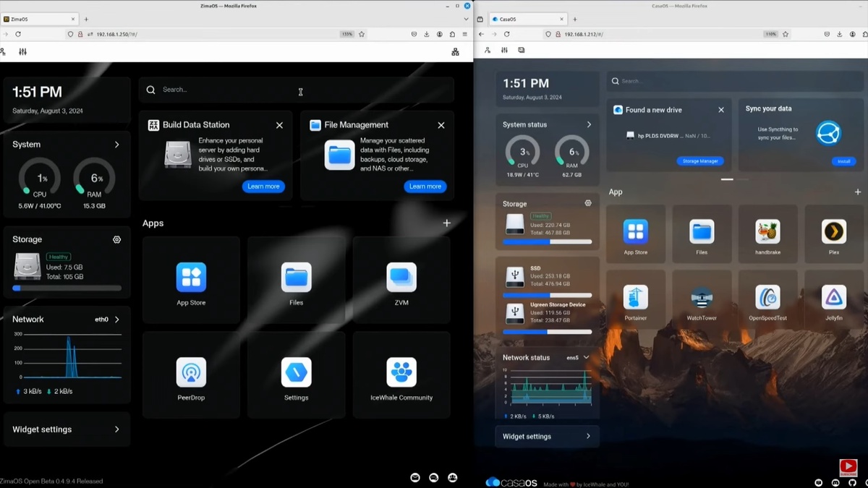The image size is (868, 488).
Task: Add new app with plus in ZimaOS Apps
Action: (x=447, y=223)
